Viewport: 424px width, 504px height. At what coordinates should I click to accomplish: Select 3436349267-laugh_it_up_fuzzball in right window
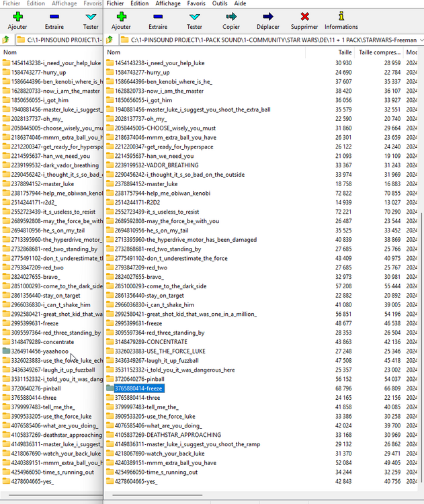pyautogui.click(x=157, y=361)
